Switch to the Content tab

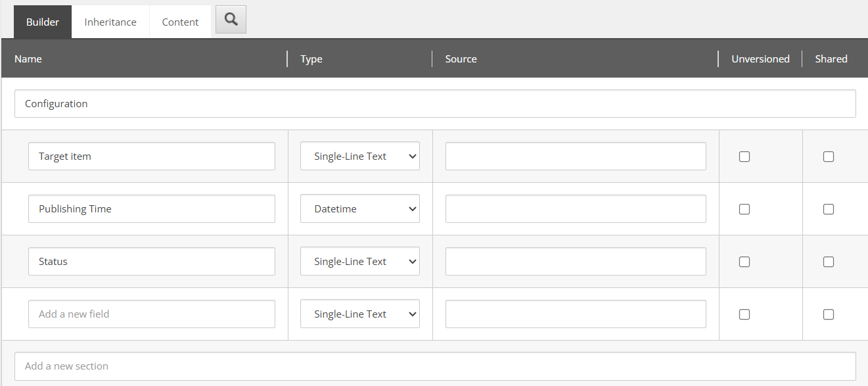179,21
